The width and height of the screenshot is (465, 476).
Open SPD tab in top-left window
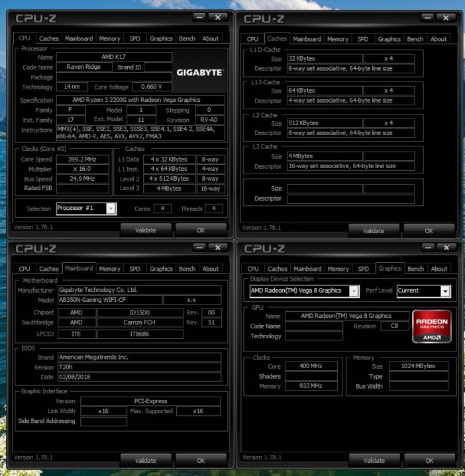pyautogui.click(x=135, y=38)
